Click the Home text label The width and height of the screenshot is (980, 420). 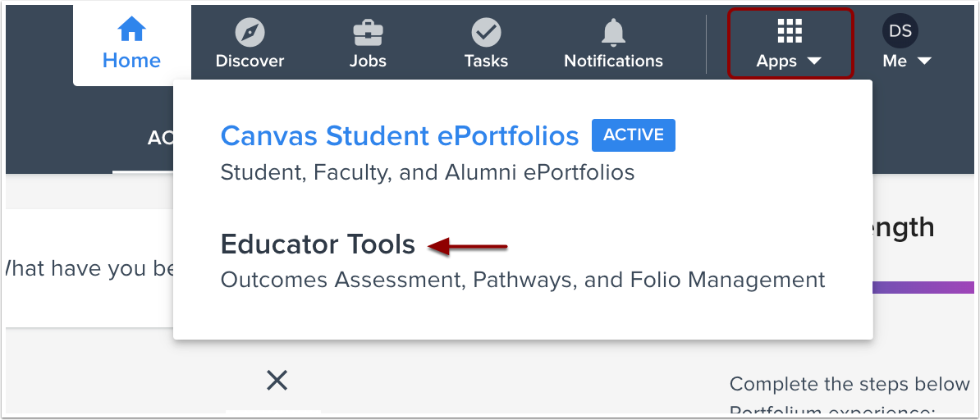131,61
